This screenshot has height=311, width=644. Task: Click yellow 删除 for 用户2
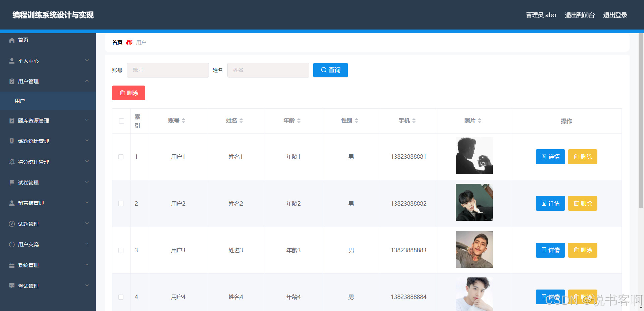(583, 203)
